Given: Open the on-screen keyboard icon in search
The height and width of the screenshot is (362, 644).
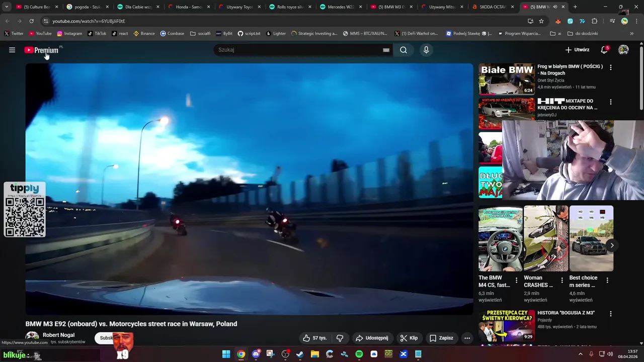Looking at the screenshot, I should [386, 50].
